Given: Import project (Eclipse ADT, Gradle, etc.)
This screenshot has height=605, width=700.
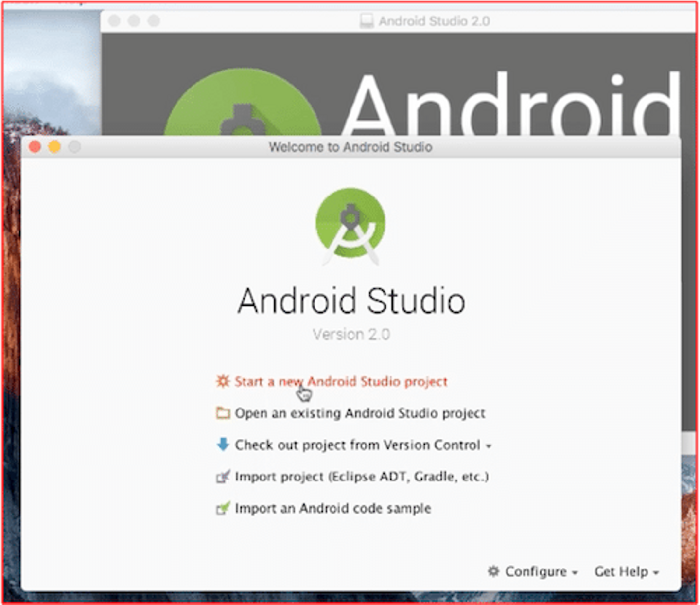Looking at the screenshot, I should click(361, 477).
